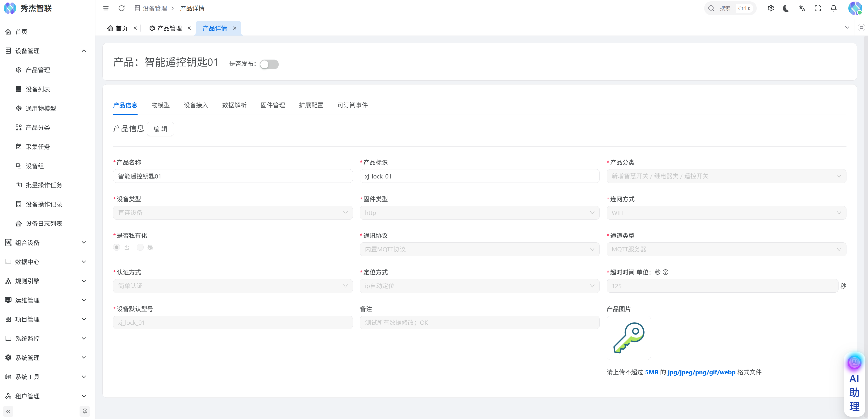868x419 pixels.
Task: Click the key product image thumbnail
Action: [x=629, y=337]
